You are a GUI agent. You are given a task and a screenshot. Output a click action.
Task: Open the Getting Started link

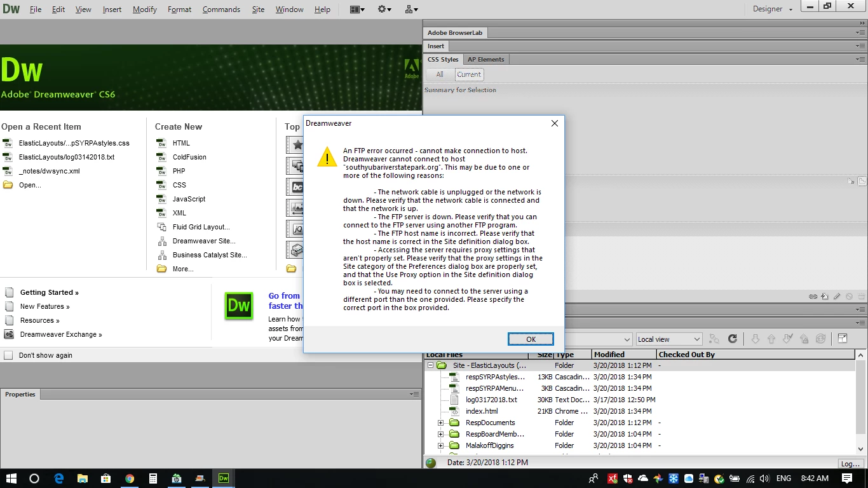click(50, 292)
